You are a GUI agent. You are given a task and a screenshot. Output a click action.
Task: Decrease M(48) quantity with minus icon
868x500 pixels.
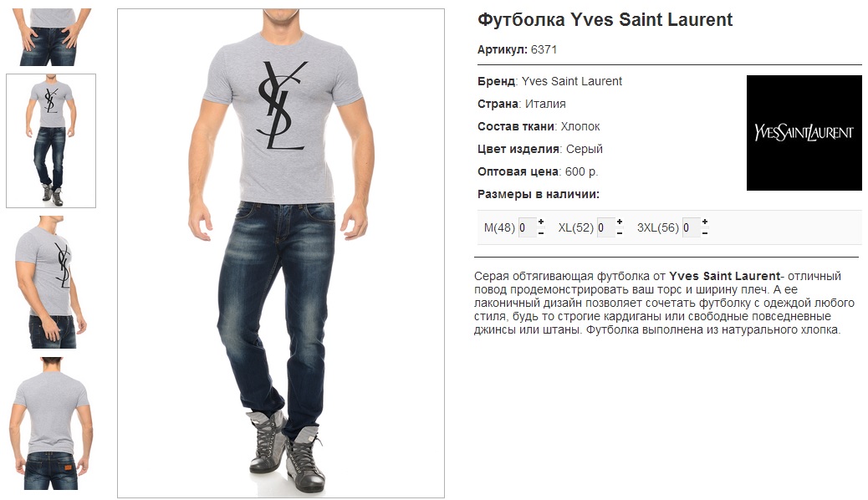[541, 233]
